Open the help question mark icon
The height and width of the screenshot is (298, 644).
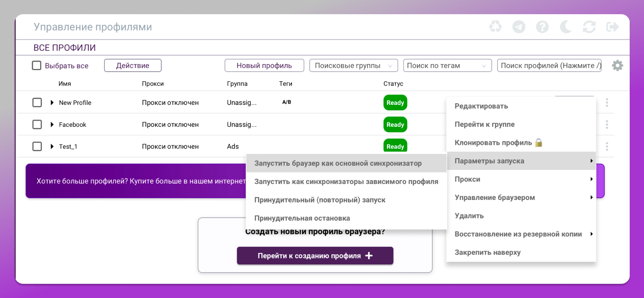click(x=542, y=27)
